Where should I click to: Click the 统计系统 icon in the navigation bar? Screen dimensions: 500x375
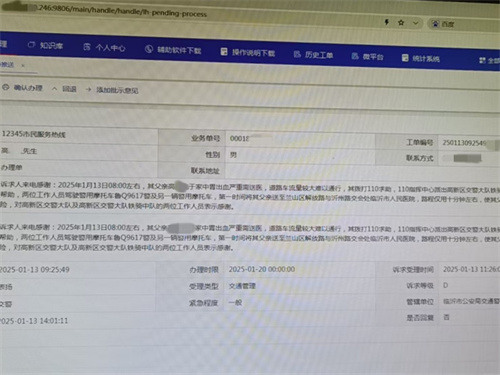click(x=405, y=58)
